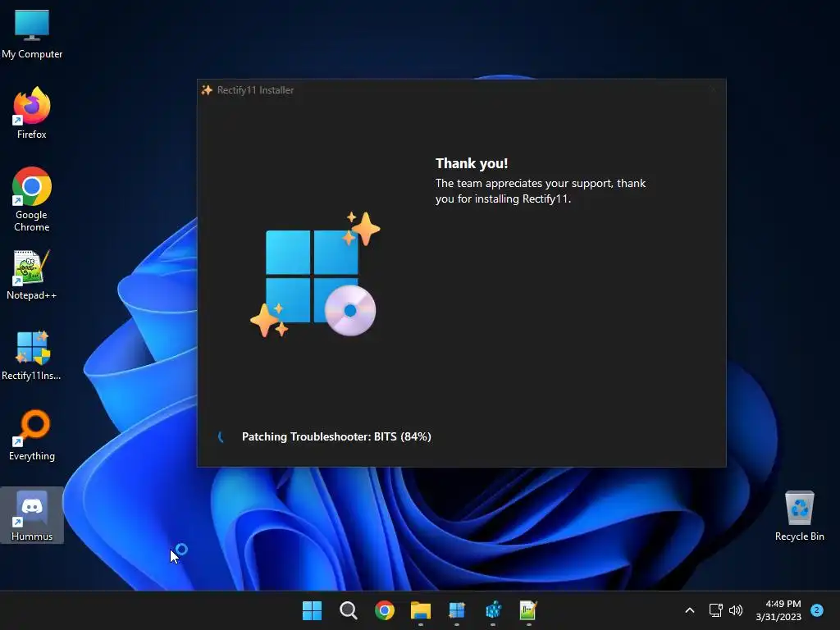Select the Hummus Discord desktop shortcut

32,515
